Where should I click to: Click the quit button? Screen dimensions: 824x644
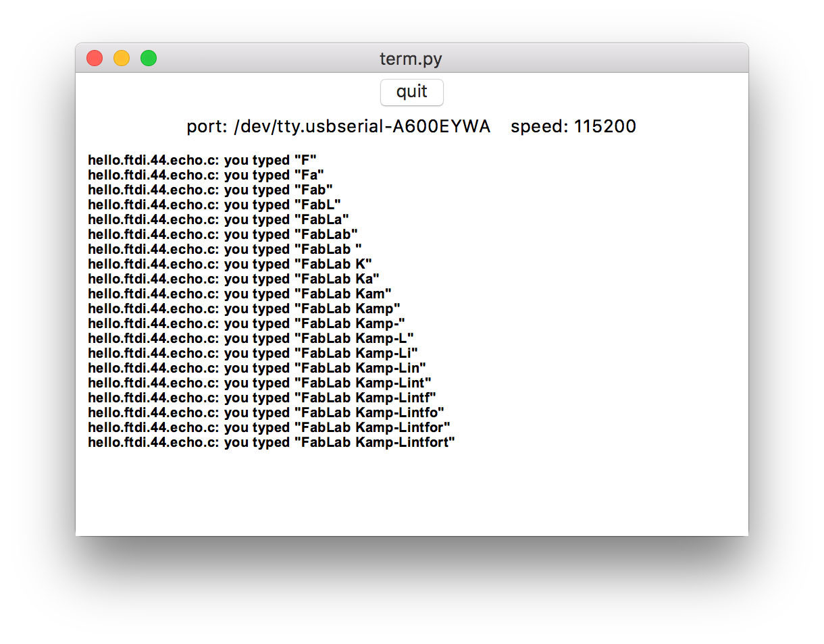click(412, 92)
